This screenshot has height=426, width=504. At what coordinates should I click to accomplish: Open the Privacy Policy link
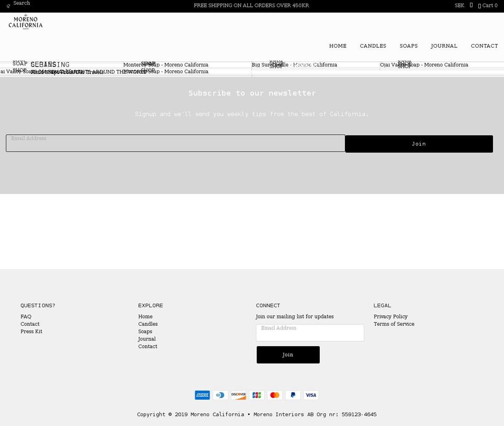tap(391, 316)
